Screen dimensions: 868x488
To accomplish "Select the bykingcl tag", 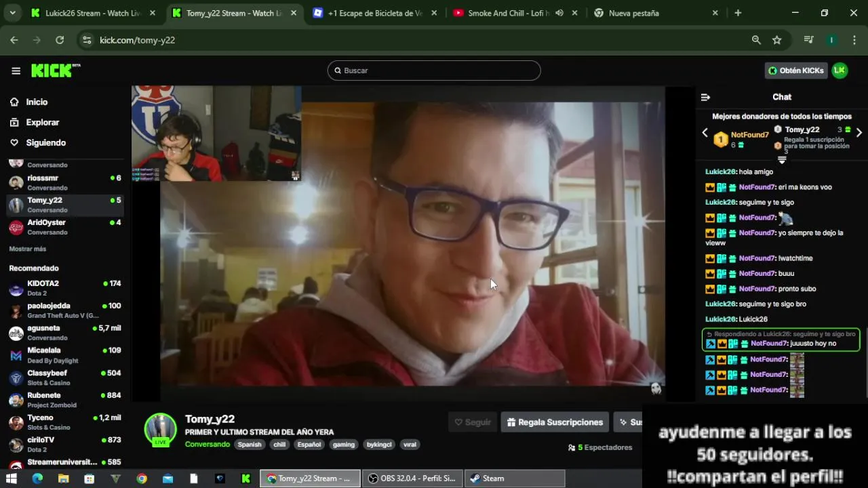I will (379, 445).
